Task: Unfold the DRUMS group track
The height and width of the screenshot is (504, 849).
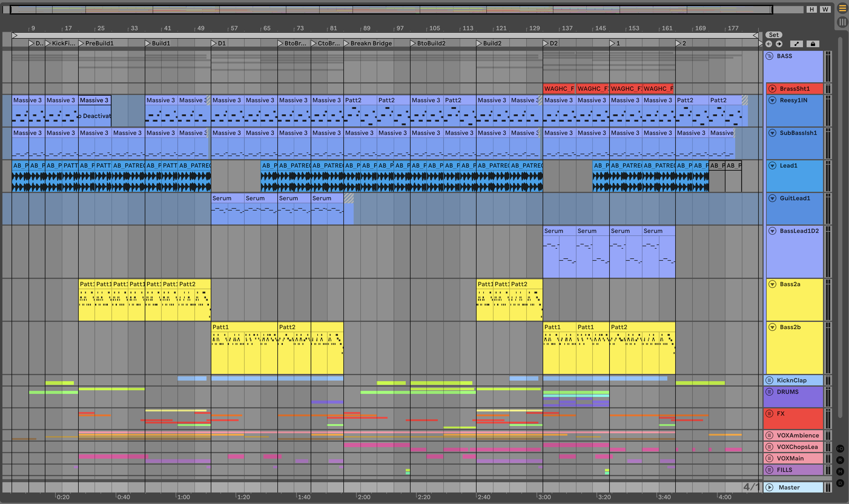Action: coord(769,391)
